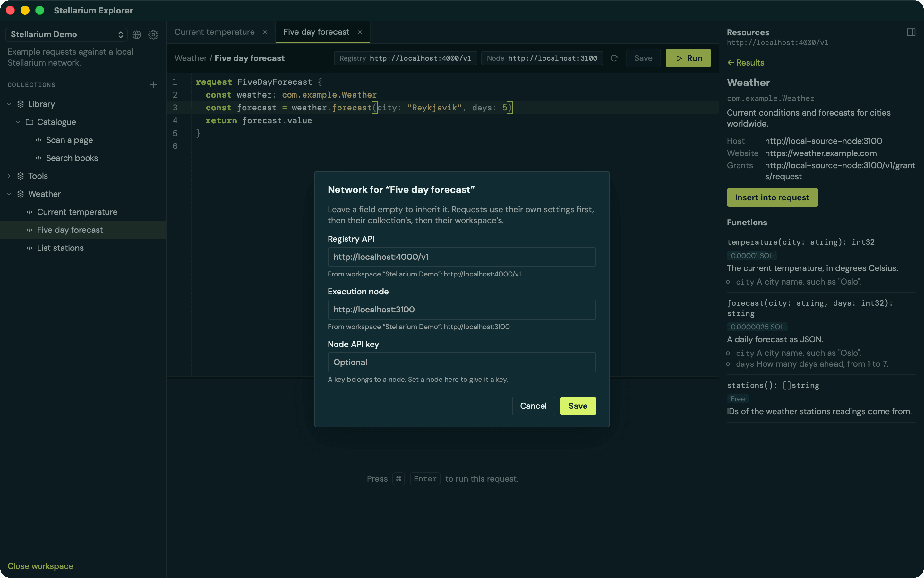Click the refresh icon next to Node address
This screenshot has width=924, height=578.
click(614, 58)
